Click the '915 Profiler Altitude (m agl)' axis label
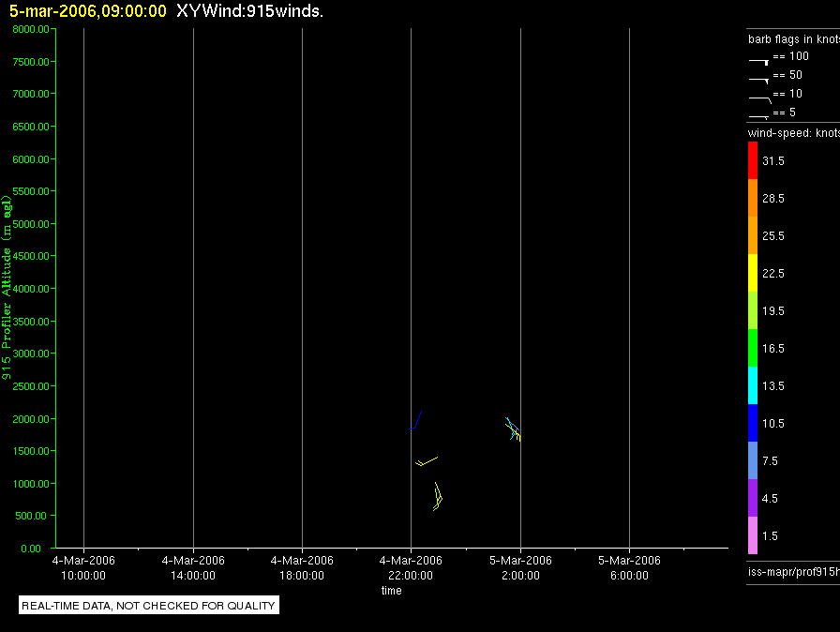Image resolution: width=840 pixels, height=632 pixels. (x=7, y=288)
